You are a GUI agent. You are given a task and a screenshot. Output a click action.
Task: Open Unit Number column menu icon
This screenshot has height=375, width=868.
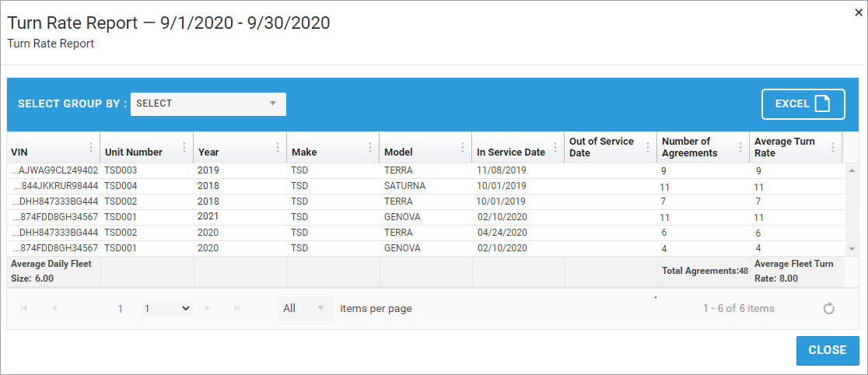pyautogui.click(x=184, y=148)
